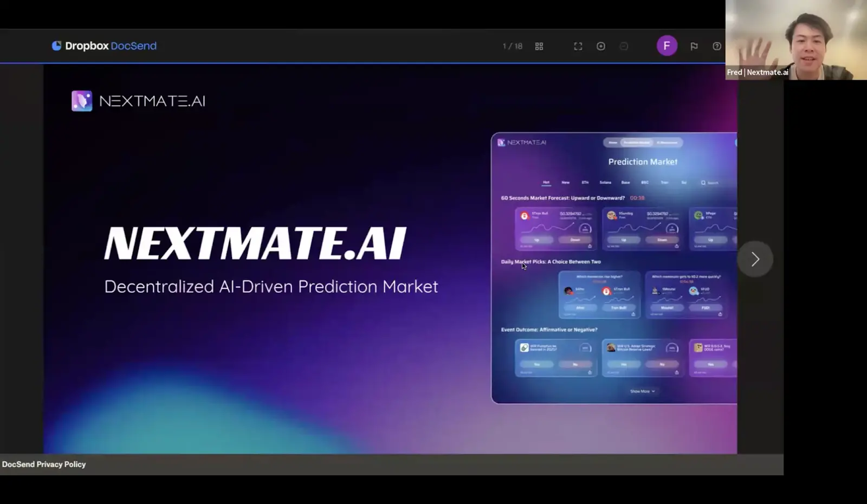This screenshot has height=504, width=867.
Task: Open the help question mark icon
Action: coord(717,47)
